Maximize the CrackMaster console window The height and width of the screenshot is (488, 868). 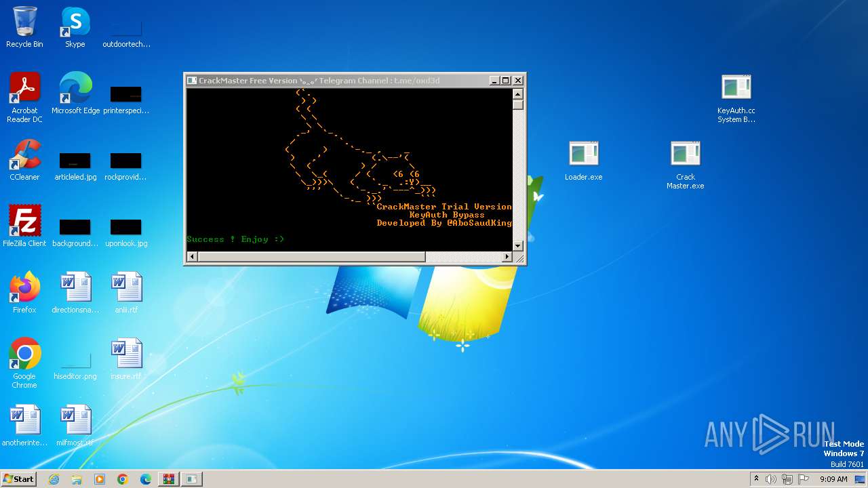click(506, 81)
